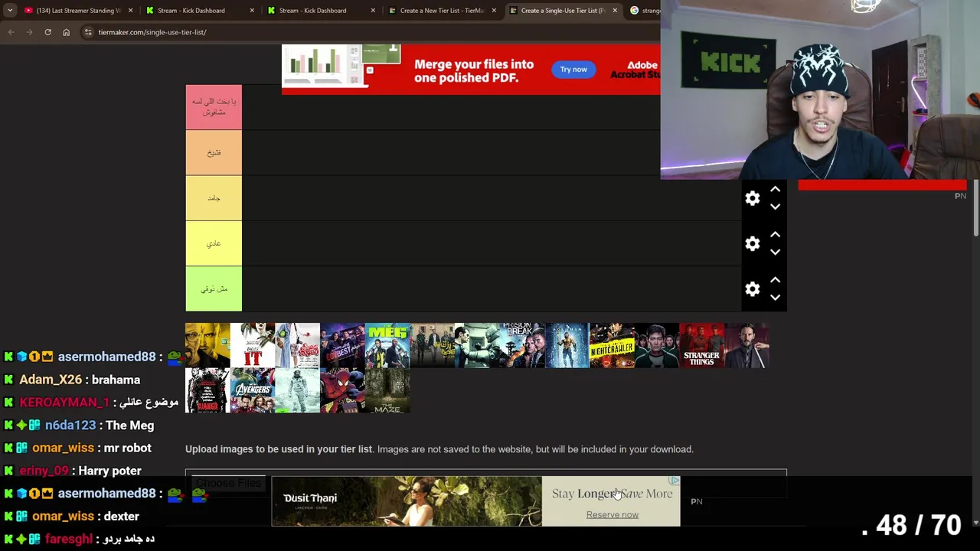Click the Choose Files upload button
The image size is (980, 551).
click(x=228, y=483)
